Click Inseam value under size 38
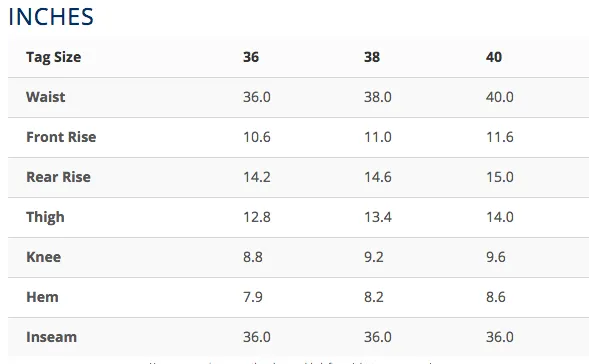Viewport: 589px width, 364px height. coord(378,337)
